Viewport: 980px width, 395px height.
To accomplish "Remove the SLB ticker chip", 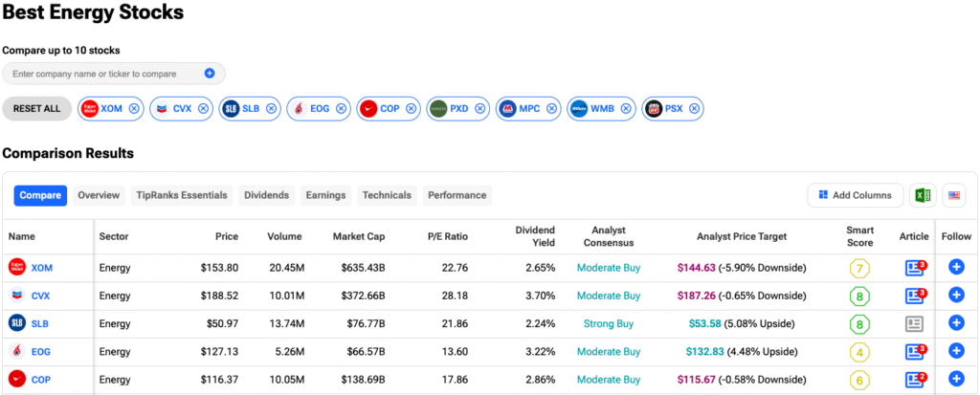I will point(271,108).
